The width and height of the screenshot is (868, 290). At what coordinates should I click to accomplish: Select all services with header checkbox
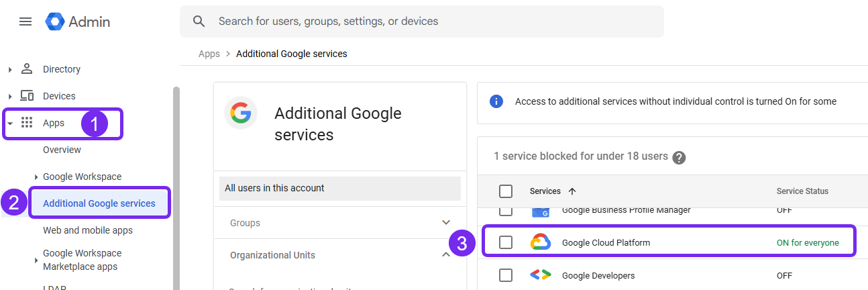(x=506, y=191)
